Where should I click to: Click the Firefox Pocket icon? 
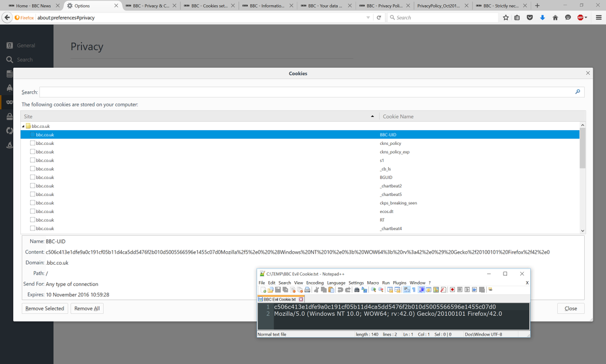530,18
